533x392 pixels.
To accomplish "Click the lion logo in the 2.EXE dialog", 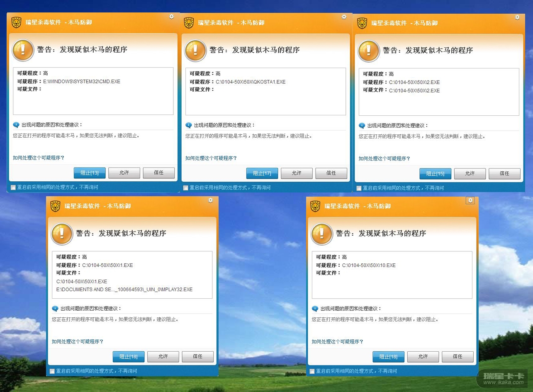I will [x=362, y=23].
